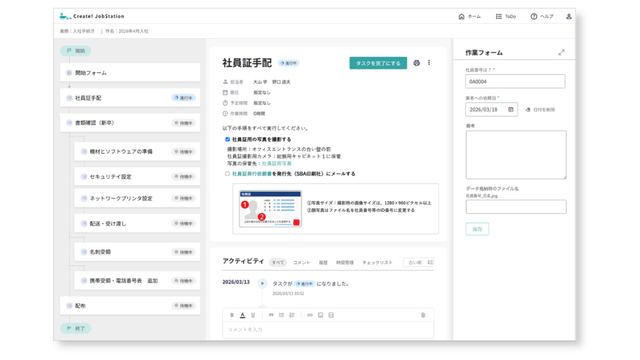This screenshot has width=640, height=360.
Task: Select the 配布 task in the workflow list
Action: pos(130,305)
